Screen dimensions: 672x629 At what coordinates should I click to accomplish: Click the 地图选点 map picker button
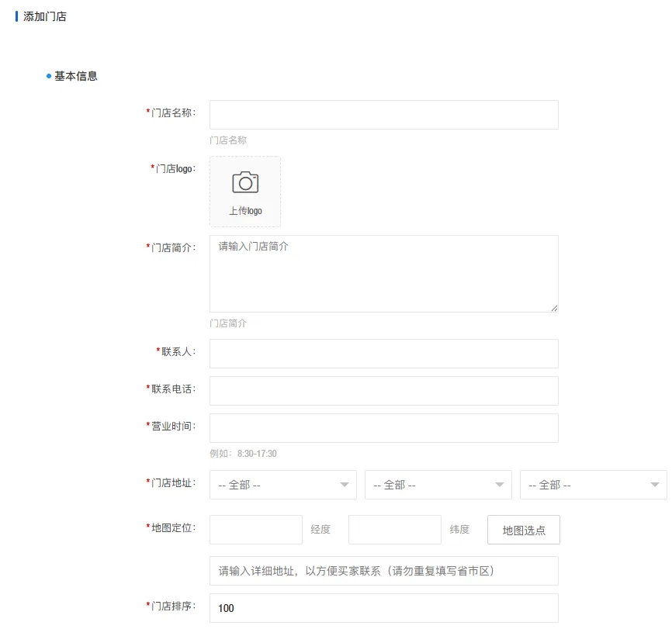(x=523, y=530)
